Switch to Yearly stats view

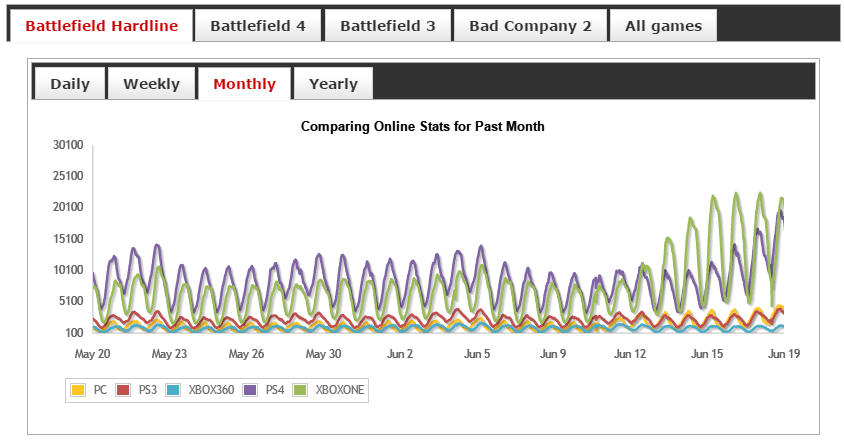click(x=333, y=84)
